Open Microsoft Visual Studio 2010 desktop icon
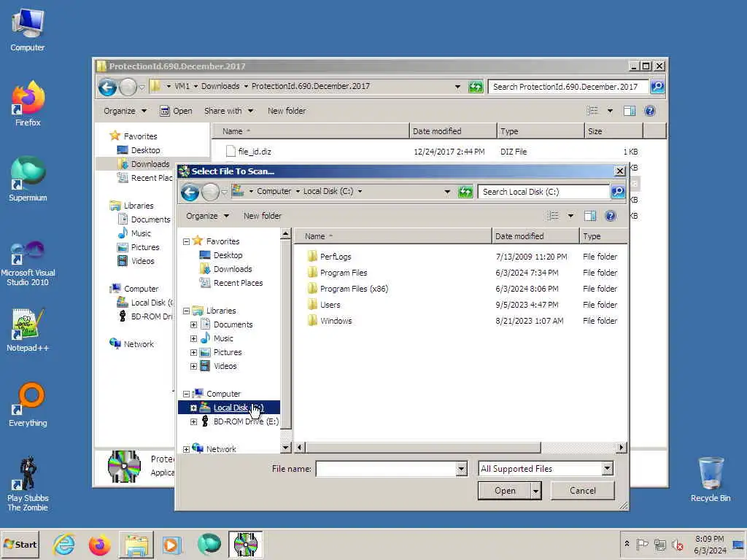This screenshot has width=747, height=560. click(28, 263)
